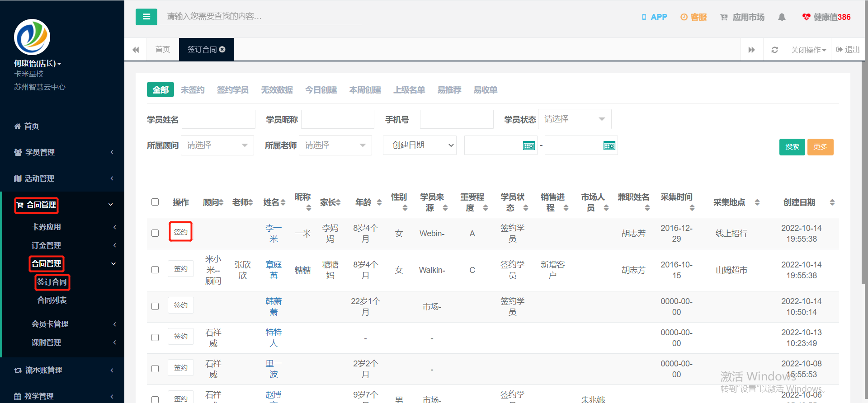The height and width of the screenshot is (403, 868).
Task: View 健康值386 heart indicator
Action: click(826, 17)
